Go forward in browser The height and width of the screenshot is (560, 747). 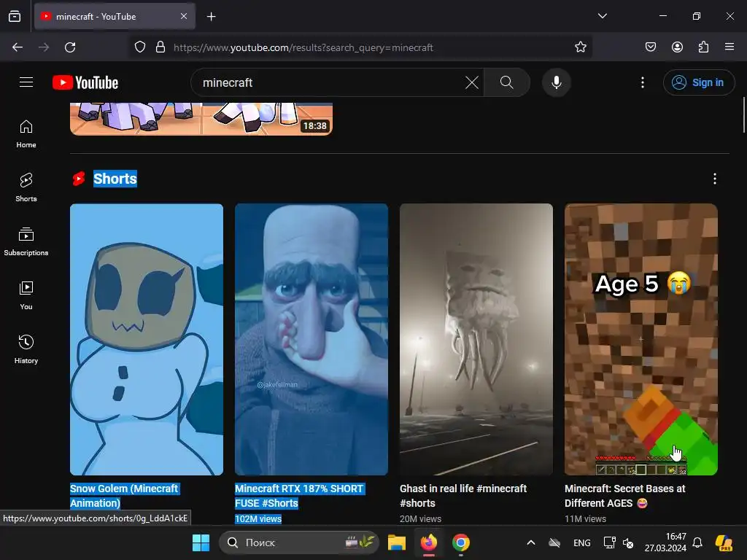[x=44, y=47]
